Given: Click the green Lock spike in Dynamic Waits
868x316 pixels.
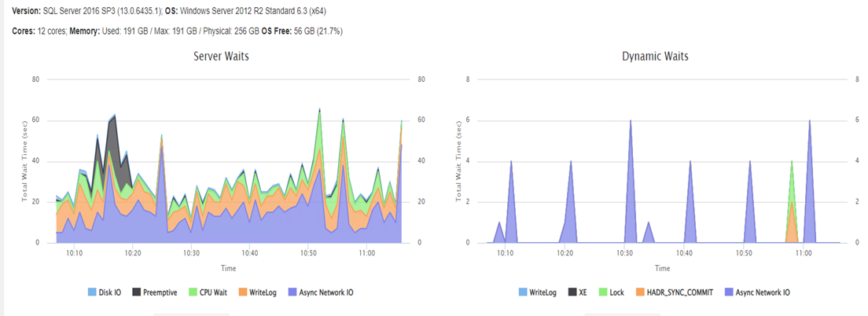Looking at the screenshot, I should [x=793, y=182].
